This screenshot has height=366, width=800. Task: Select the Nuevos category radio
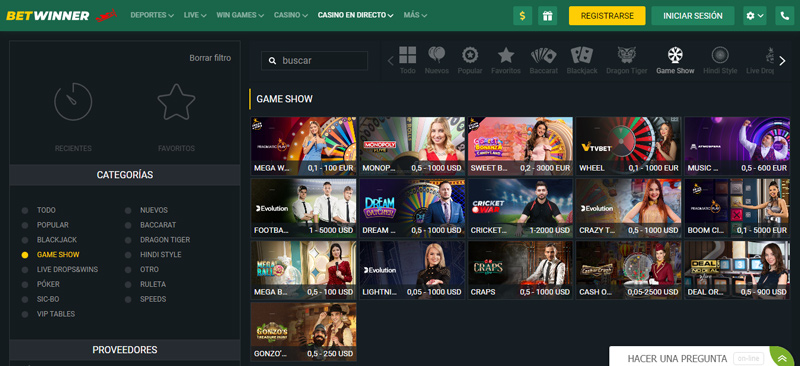129,210
